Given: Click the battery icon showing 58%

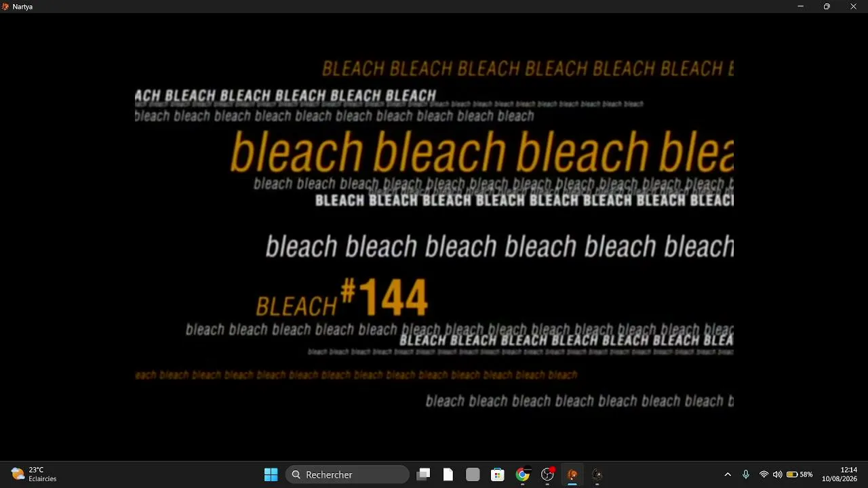Looking at the screenshot, I should [x=800, y=474].
